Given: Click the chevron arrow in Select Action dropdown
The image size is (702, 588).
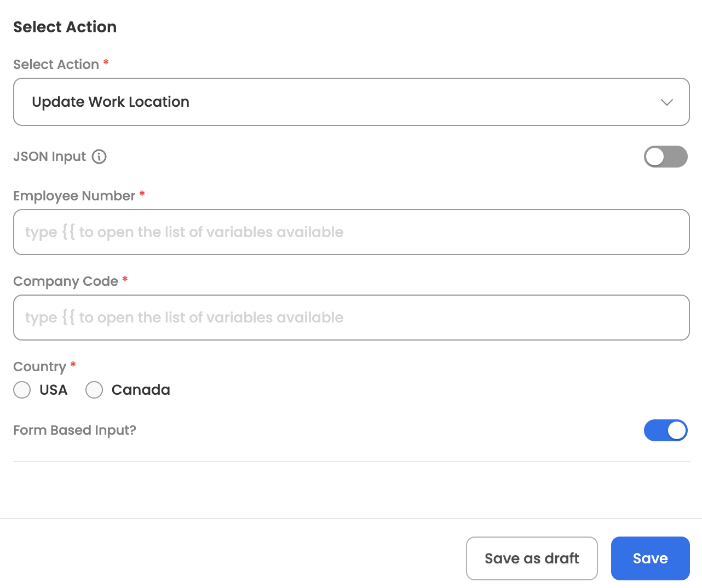Looking at the screenshot, I should click(666, 102).
